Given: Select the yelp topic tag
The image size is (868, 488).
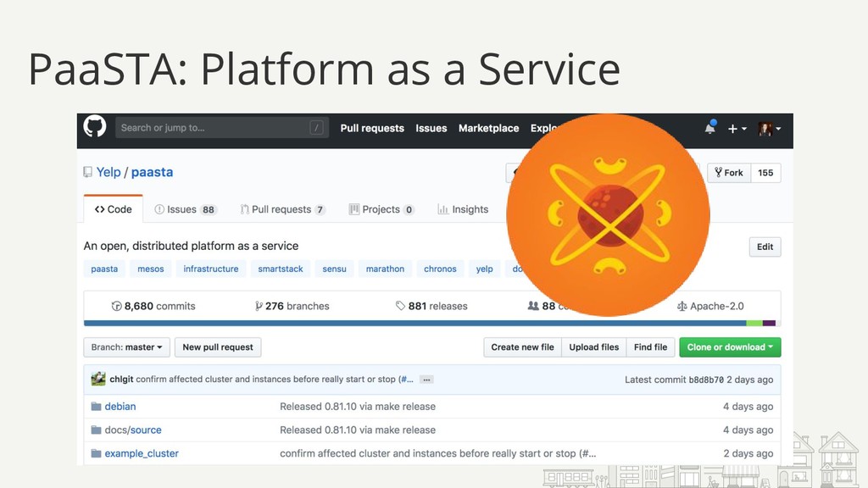Looking at the screenshot, I should pyautogui.click(x=484, y=269).
